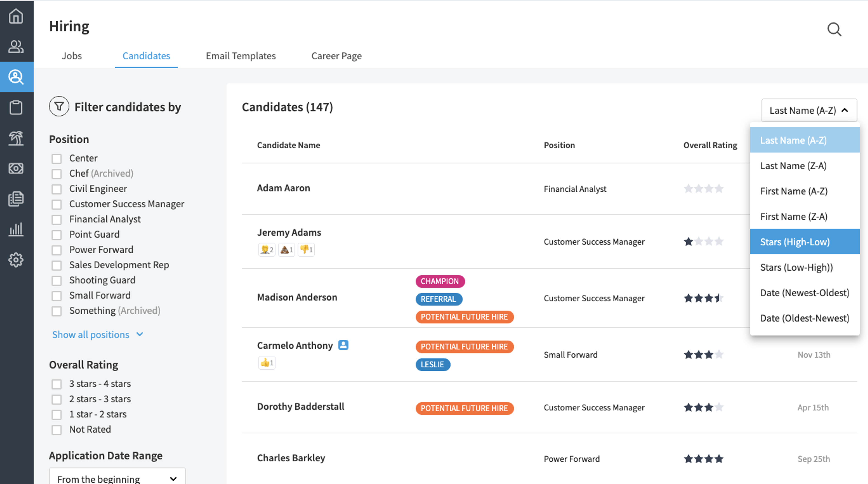The height and width of the screenshot is (484, 868).
Task: Check the Point Guard position filter
Action: [x=57, y=235]
